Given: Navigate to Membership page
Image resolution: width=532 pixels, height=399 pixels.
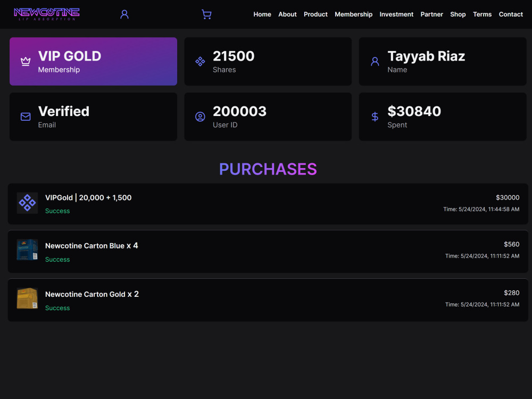Looking at the screenshot, I should pos(354,14).
